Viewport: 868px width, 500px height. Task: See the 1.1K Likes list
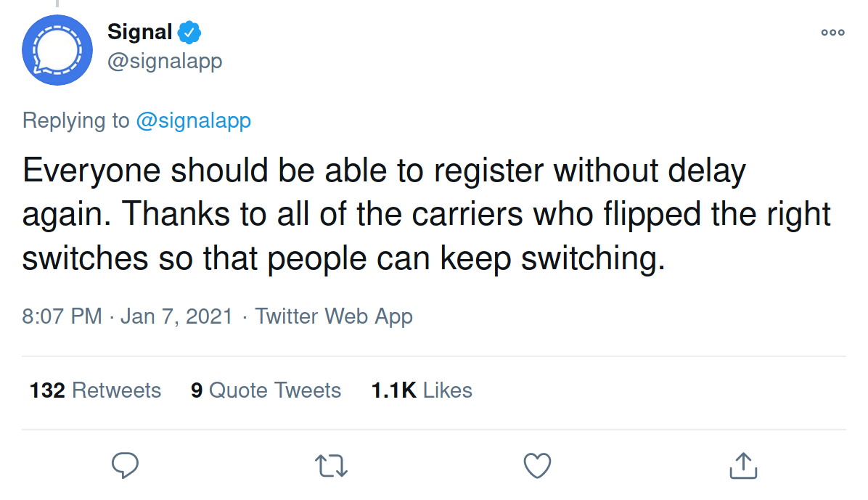[422, 390]
